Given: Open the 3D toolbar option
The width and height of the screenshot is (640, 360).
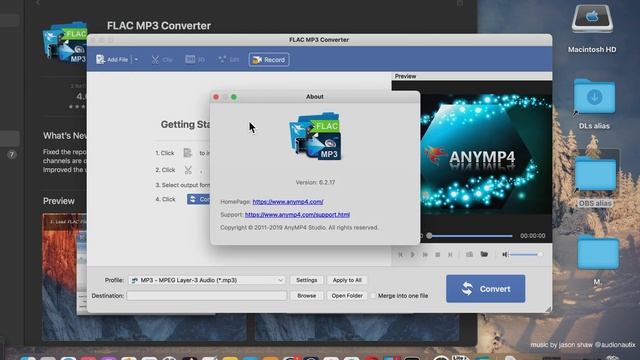Looking at the screenshot, I should pos(195,60).
